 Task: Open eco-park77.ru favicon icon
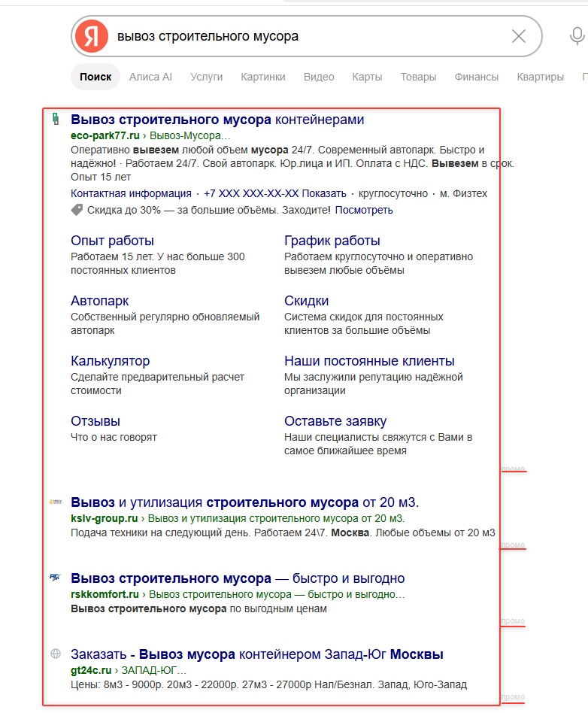[56, 119]
